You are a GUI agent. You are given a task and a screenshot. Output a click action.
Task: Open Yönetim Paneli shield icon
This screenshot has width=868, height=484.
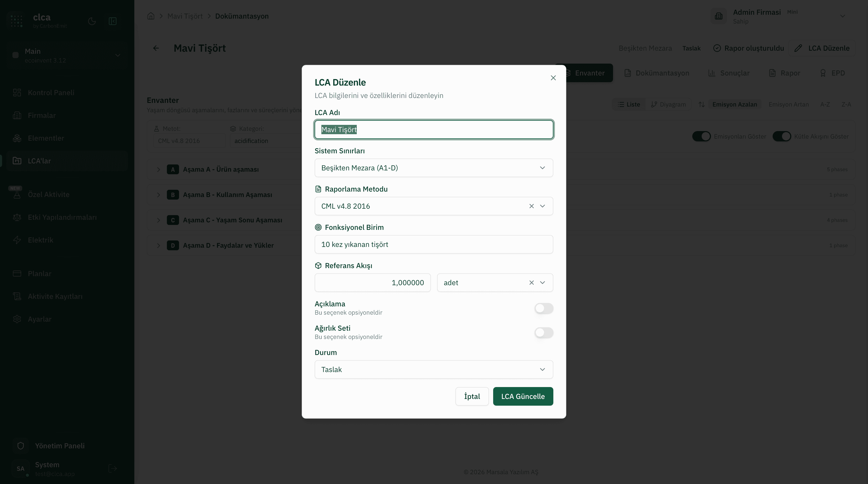(x=21, y=445)
